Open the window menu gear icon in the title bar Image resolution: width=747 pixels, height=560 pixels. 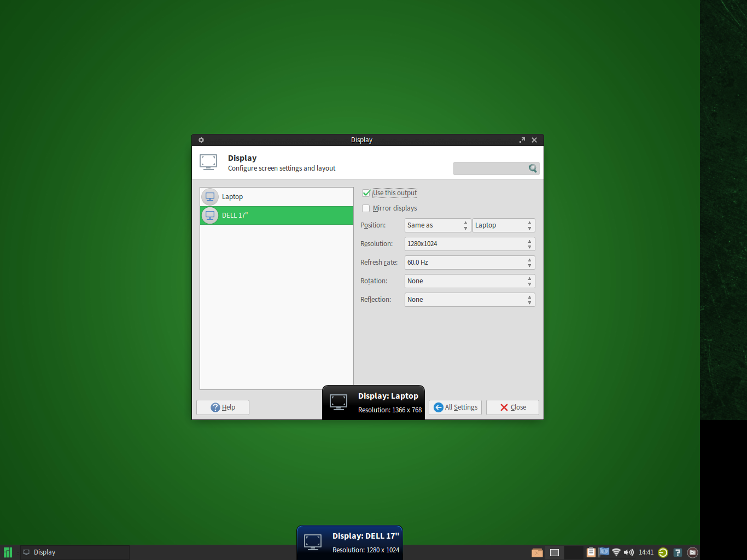(x=201, y=140)
